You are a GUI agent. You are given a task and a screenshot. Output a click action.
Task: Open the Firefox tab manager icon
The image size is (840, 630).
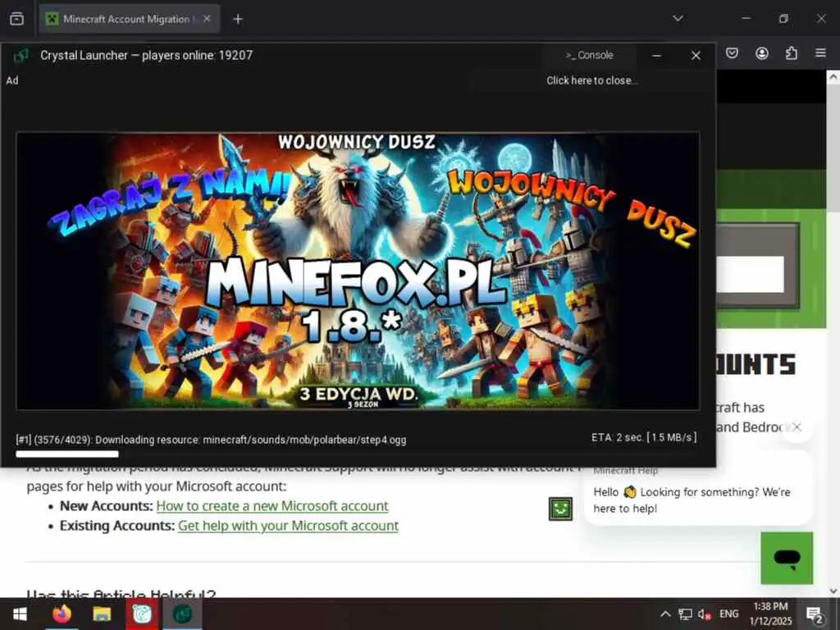(x=16, y=19)
